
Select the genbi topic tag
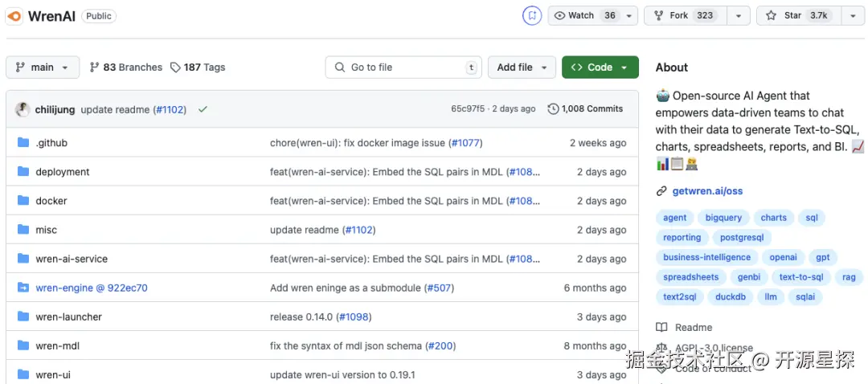(x=749, y=277)
